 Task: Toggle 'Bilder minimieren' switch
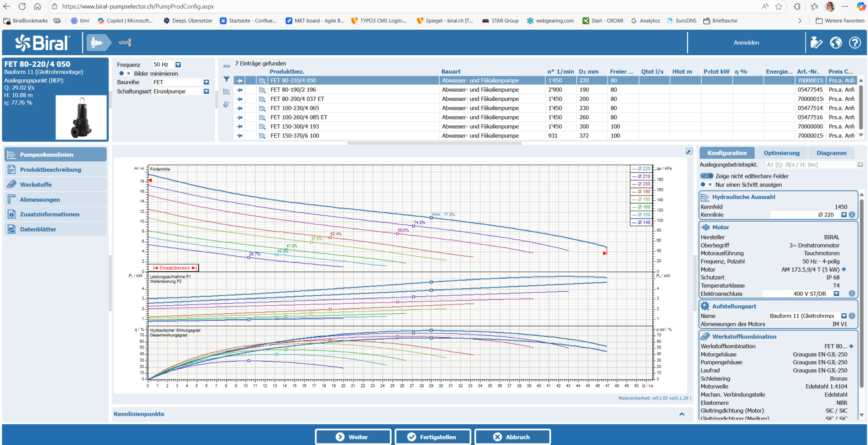click(124, 74)
